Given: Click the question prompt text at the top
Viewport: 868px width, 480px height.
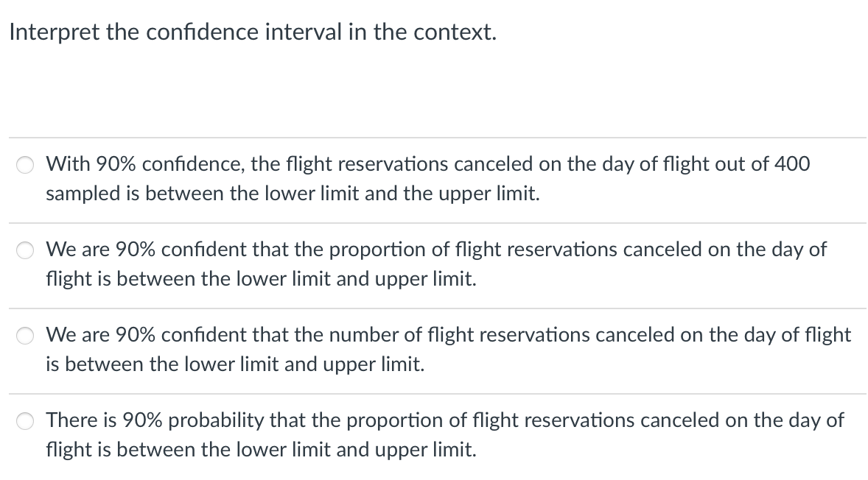Looking at the screenshot, I should (253, 32).
